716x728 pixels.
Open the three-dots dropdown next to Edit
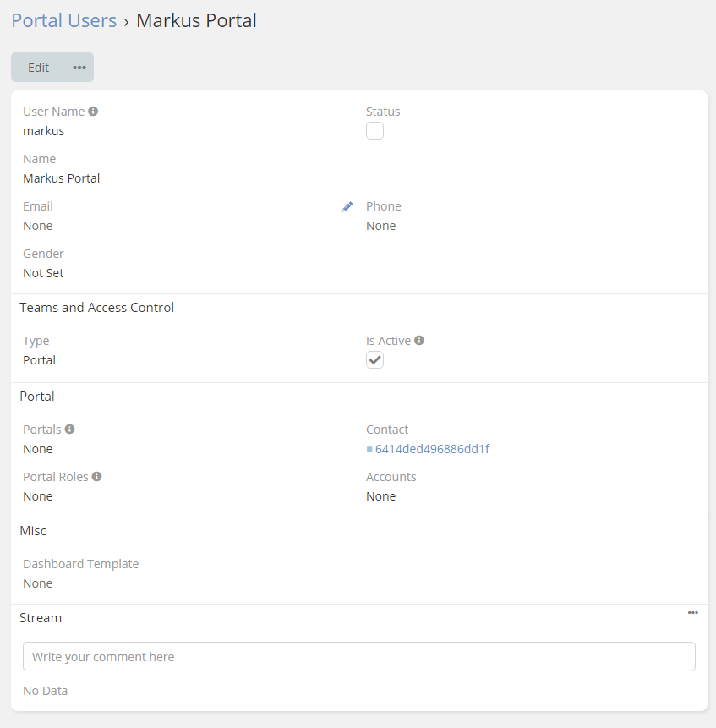tap(79, 68)
